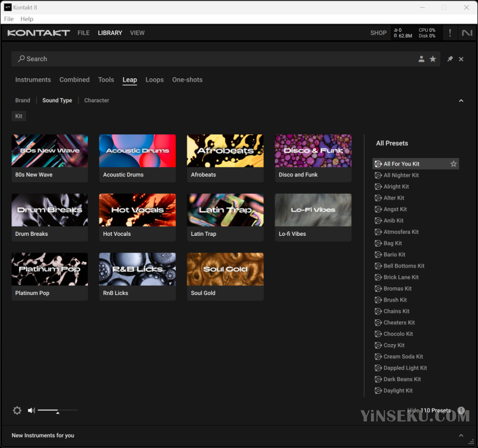This screenshot has height=448, width=478.
Task: Toggle the favorites star filter in search bar
Action: pyautogui.click(x=433, y=59)
